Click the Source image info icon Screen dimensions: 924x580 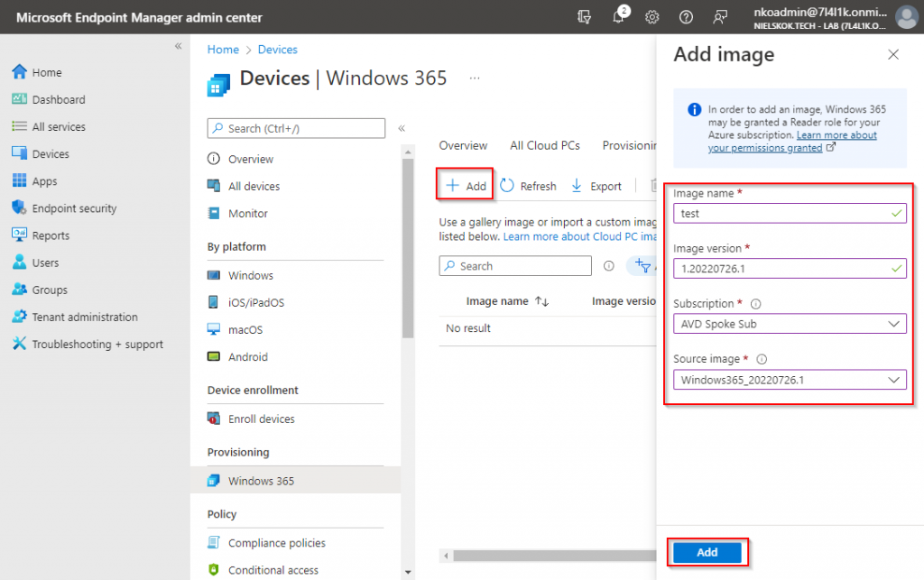click(762, 359)
